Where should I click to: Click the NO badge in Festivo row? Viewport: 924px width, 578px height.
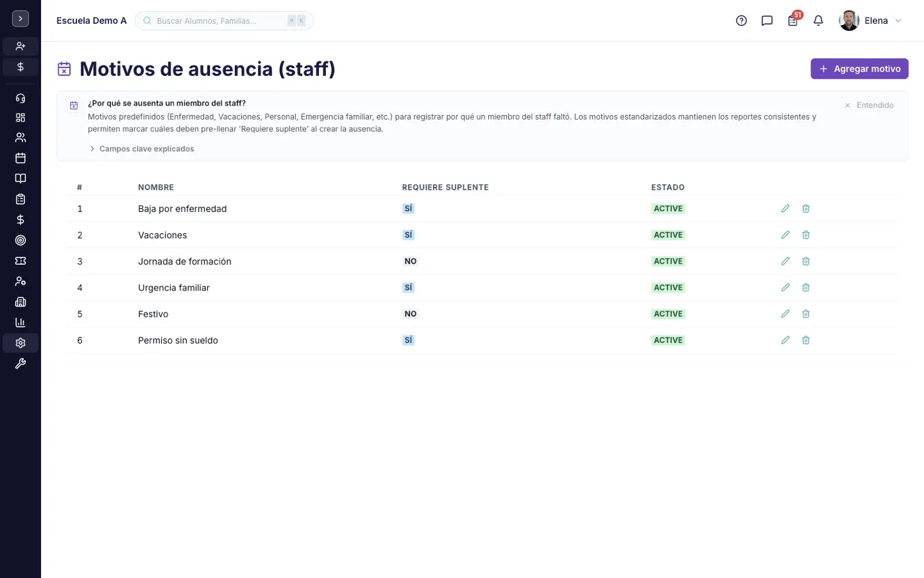tap(411, 314)
